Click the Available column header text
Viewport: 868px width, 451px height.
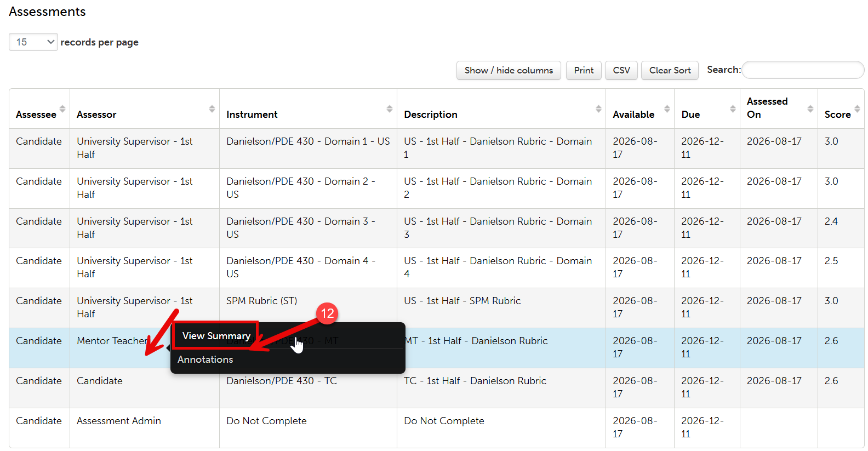point(633,115)
